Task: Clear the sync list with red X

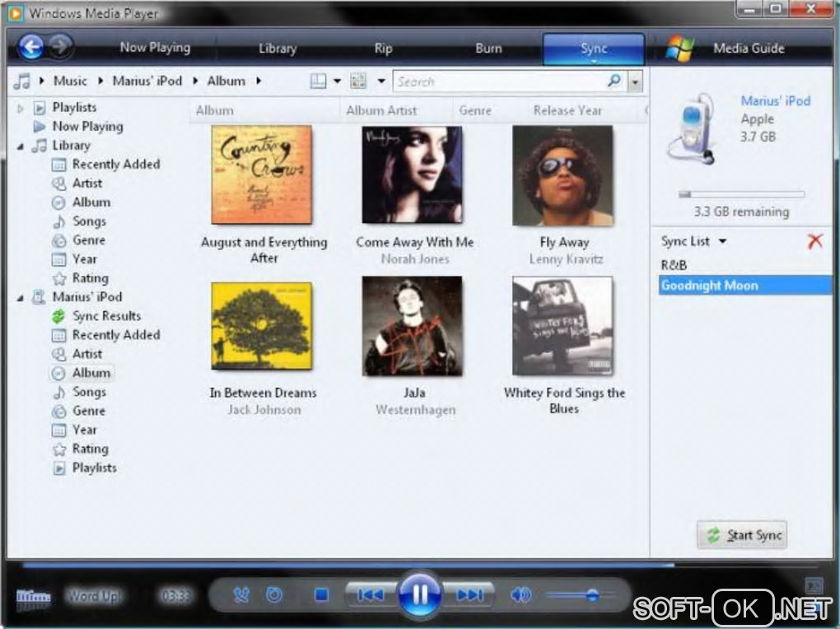Action: pyautogui.click(x=815, y=241)
